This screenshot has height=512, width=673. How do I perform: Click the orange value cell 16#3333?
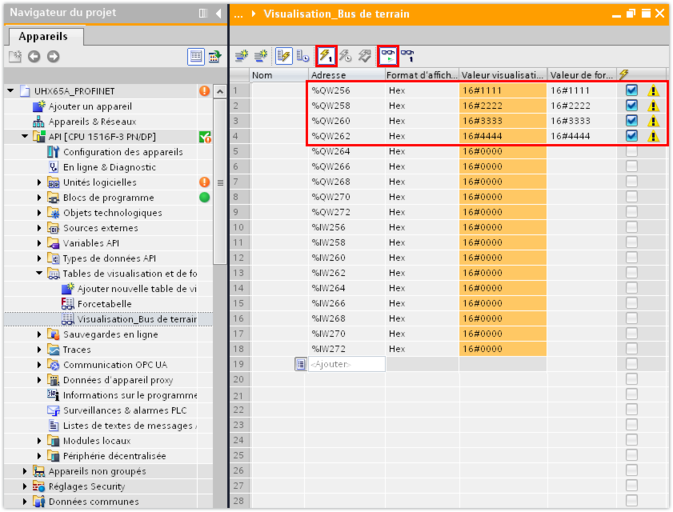click(x=501, y=120)
